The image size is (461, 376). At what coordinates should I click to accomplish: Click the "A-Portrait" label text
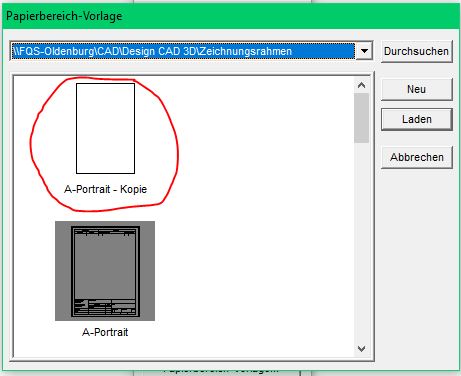pos(105,332)
